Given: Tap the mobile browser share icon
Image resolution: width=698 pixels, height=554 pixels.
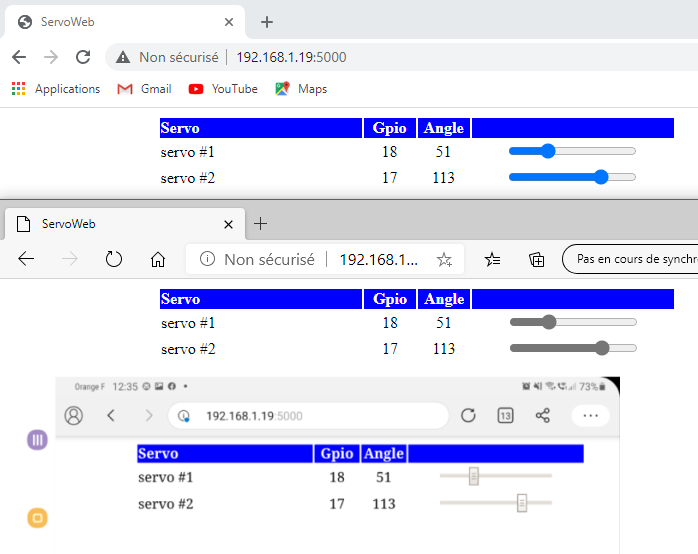Looking at the screenshot, I should coord(543,415).
